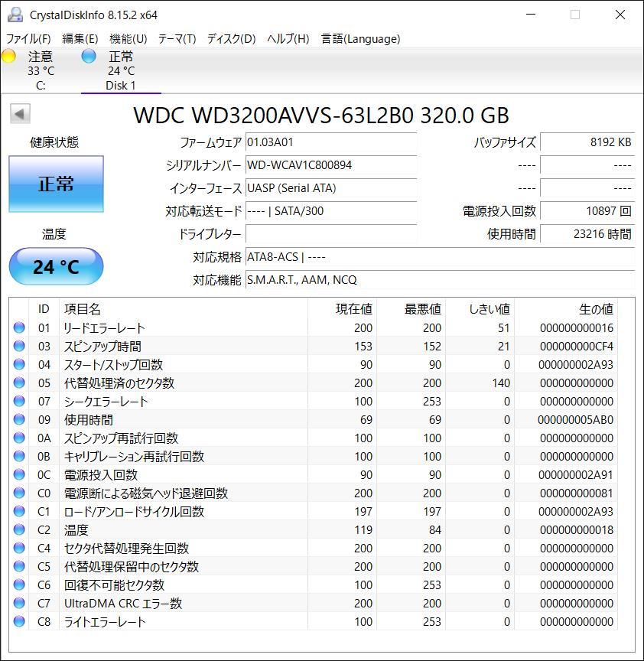Click the status dot for シークエラーレート row
The width and height of the screenshot is (644, 661).
pyautogui.click(x=19, y=401)
